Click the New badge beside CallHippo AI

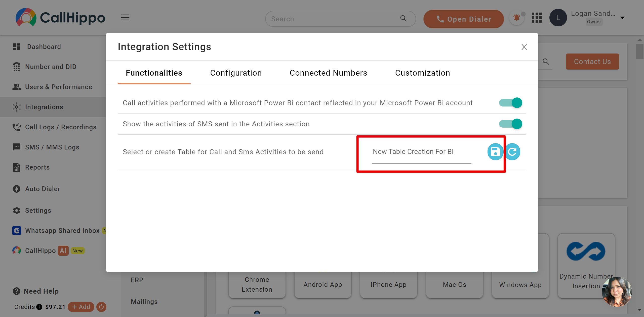[77, 251]
